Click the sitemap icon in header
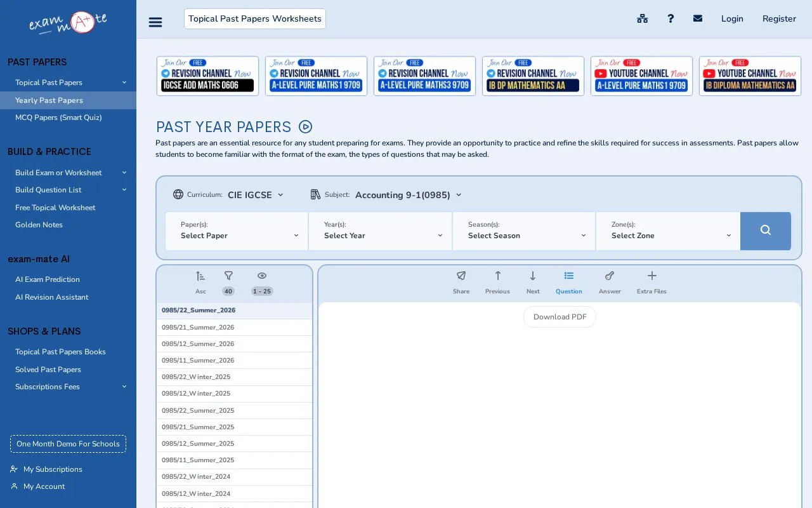This screenshot has width=812, height=508. point(643,18)
